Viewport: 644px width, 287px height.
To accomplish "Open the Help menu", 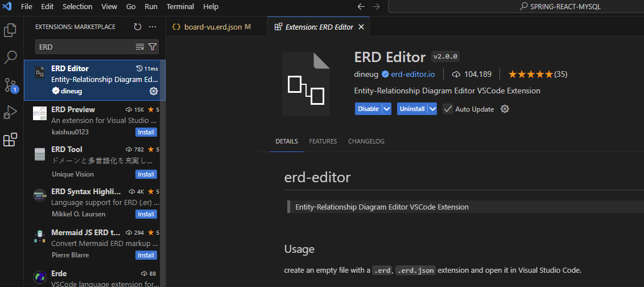I will [211, 7].
